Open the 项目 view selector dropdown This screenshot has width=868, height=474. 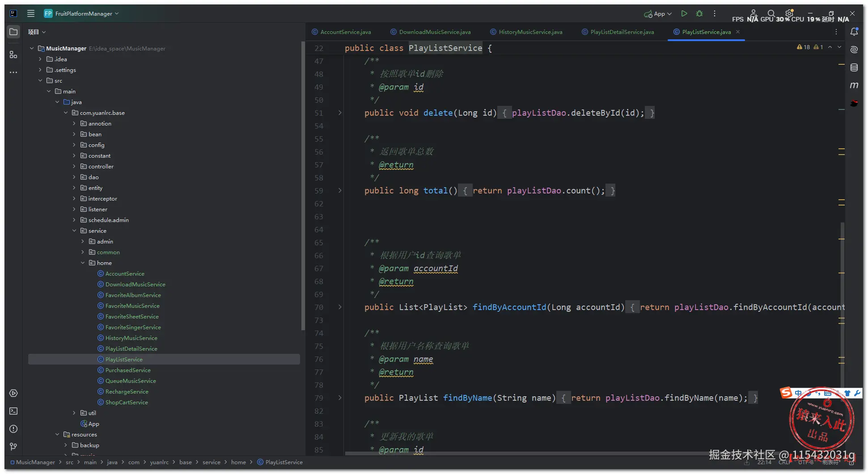[37, 32]
